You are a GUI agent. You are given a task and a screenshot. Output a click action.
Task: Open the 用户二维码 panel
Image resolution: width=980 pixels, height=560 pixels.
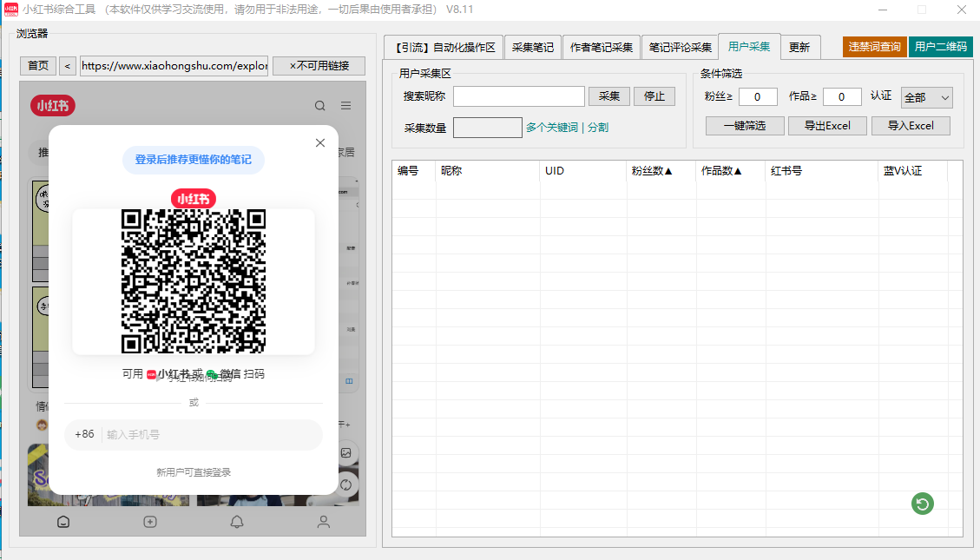[941, 46]
